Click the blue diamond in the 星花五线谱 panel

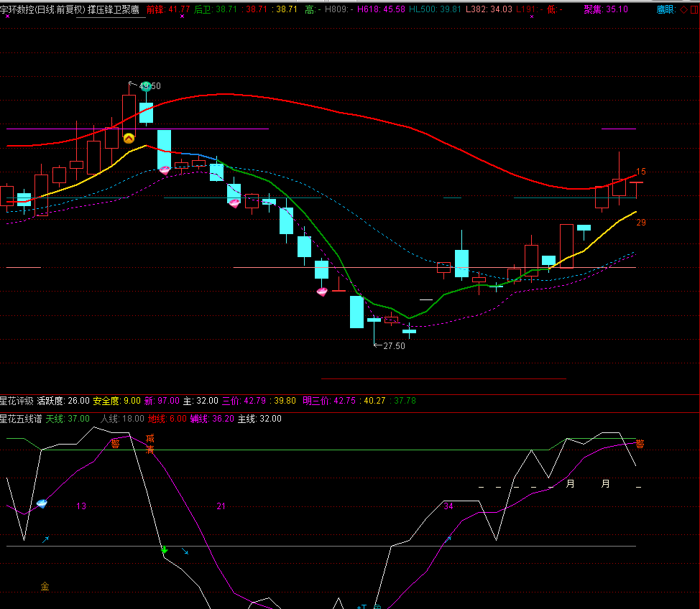[x=42, y=503]
